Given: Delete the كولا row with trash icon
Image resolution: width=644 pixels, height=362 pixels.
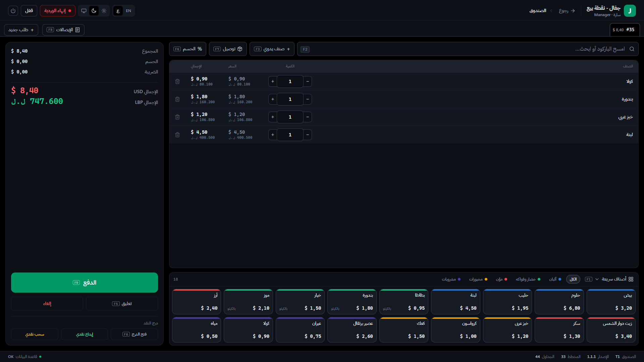Looking at the screenshot, I should pos(177,81).
